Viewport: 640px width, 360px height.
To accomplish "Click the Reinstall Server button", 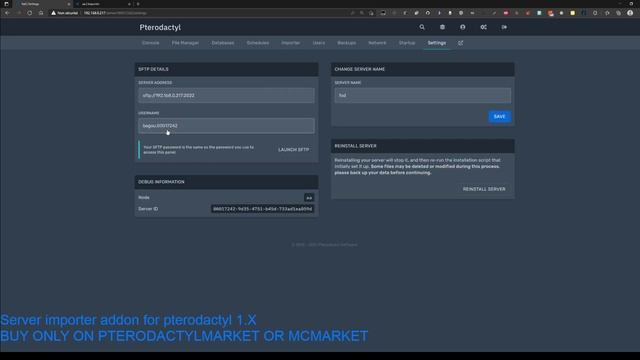I will coord(484,189).
